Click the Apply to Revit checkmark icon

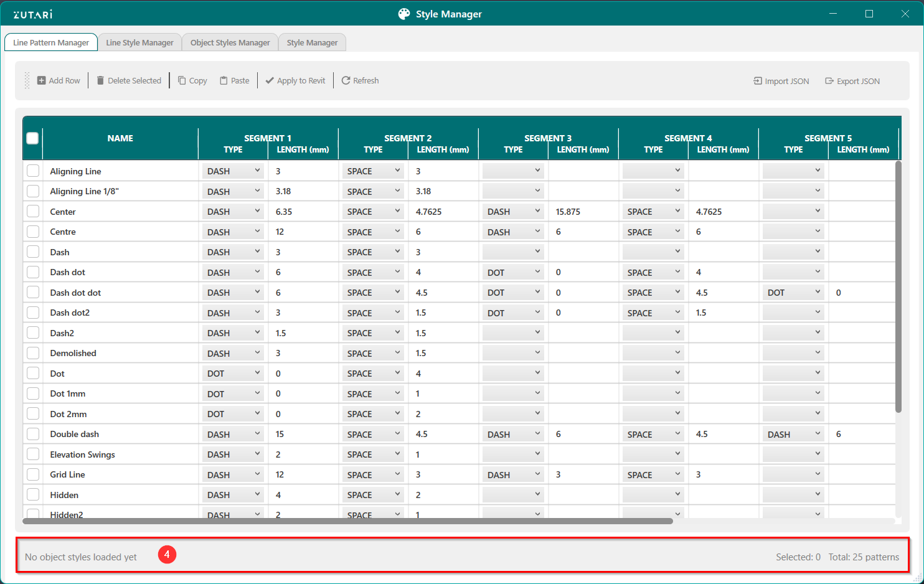click(x=270, y=81)
